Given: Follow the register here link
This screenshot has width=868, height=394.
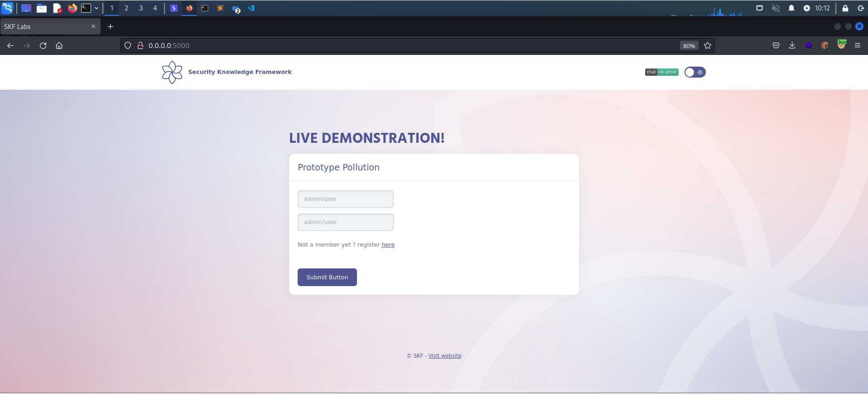Looking at the screenshot, I should point(388,245).
